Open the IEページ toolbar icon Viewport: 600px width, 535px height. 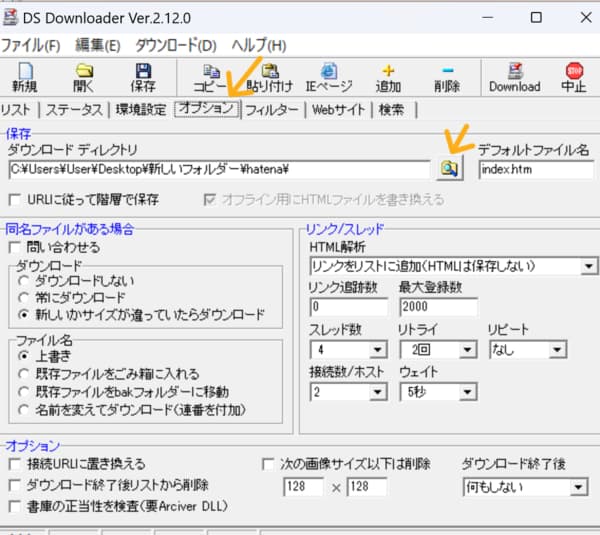coord(328,77)
